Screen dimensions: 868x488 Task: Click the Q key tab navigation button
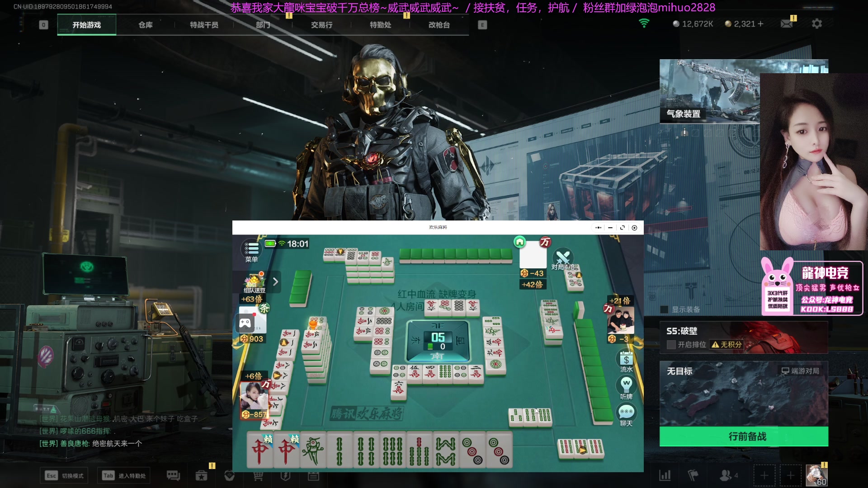pos(43,25)
